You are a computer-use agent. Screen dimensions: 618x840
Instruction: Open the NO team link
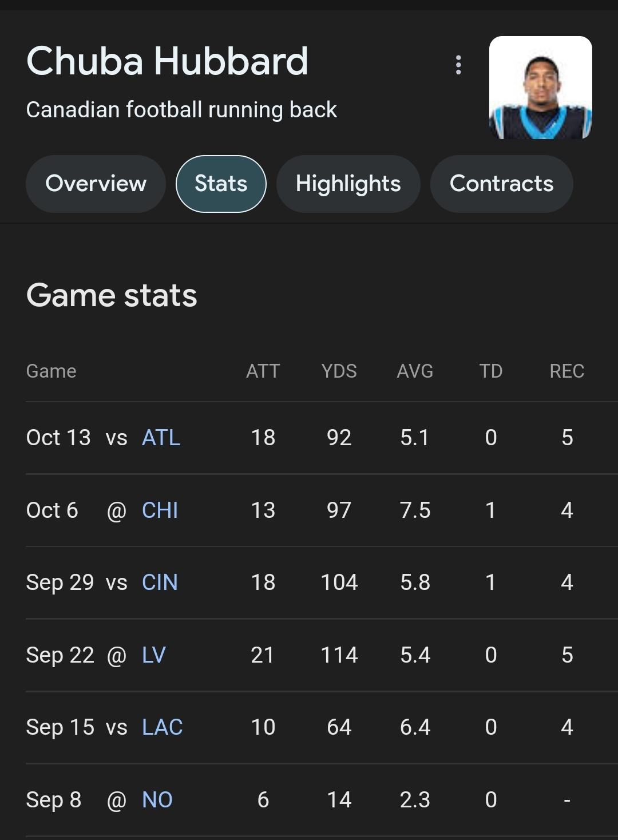(157, 800)
